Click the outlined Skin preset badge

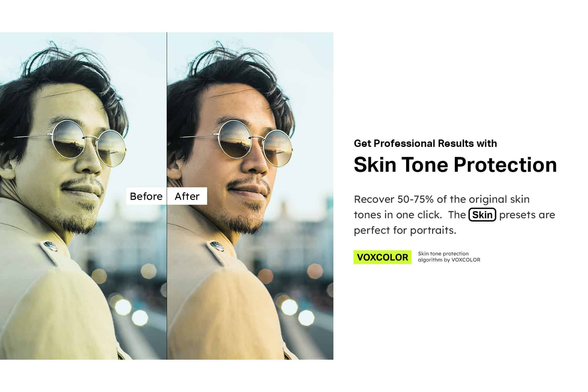(x=482, y=215)
